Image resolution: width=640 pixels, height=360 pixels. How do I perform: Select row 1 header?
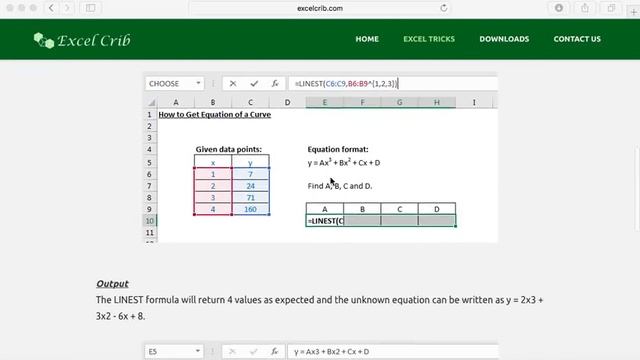click(x=149, y=115)
